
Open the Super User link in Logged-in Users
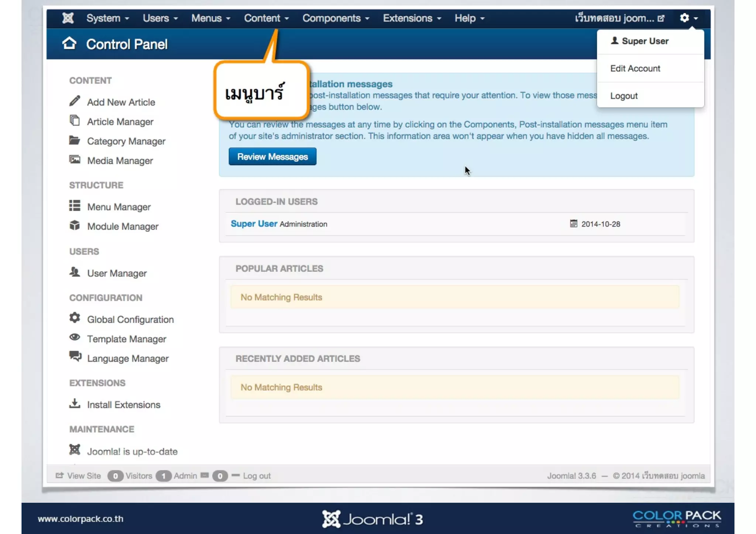pyautogui.click(x=254, y=224)
